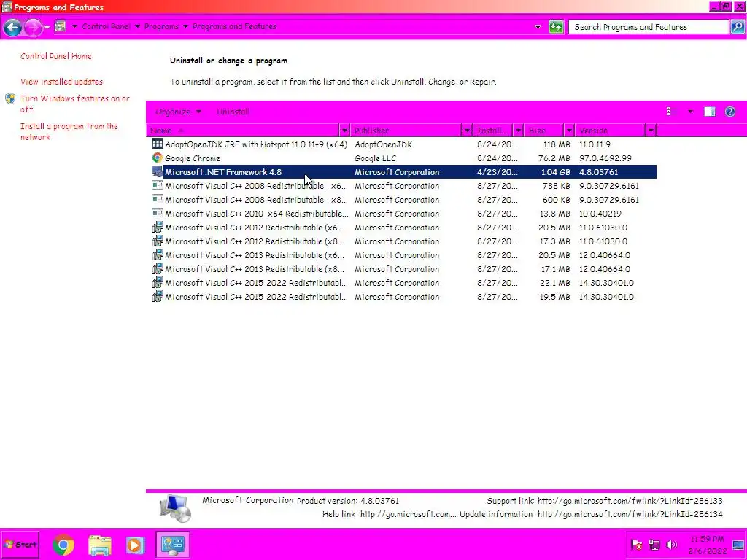This screenshot has height=560, width=747.
Task: Click version 10.0.40219 cell
Action: pos(600,214)
